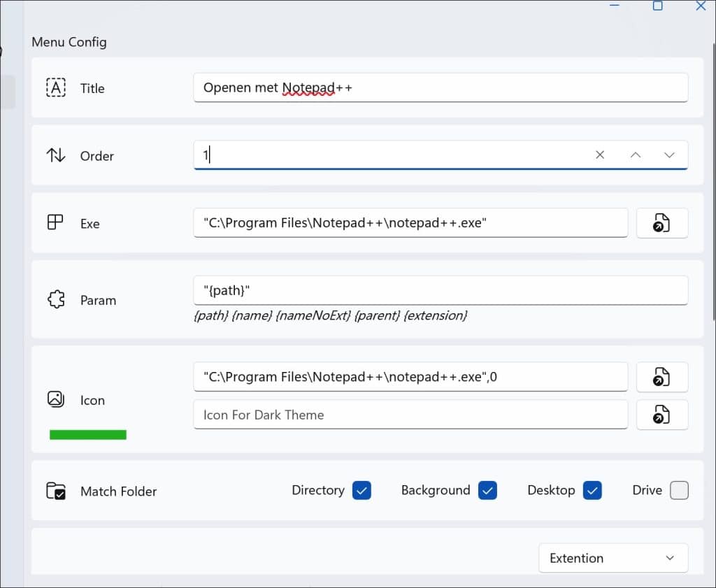Uncheck the Directory checkbox
The image size is (716, 588).
click(x=361, y=490)
